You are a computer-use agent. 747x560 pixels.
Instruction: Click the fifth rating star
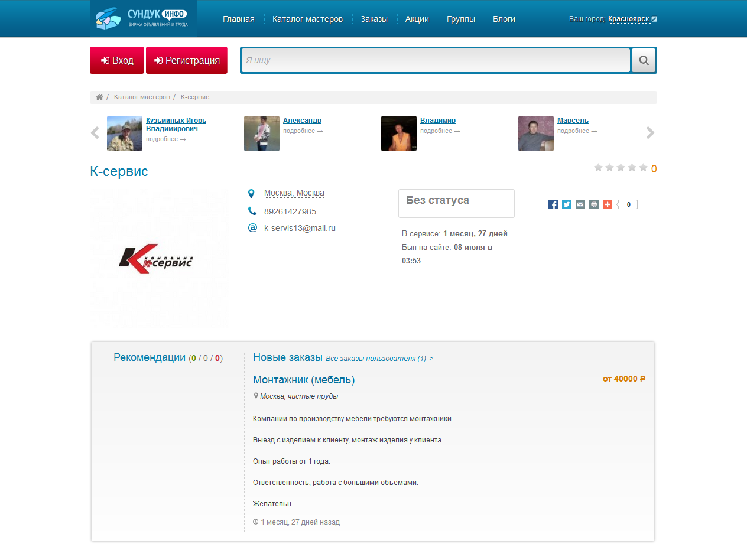pyautogui.click(x=643, y=168)
